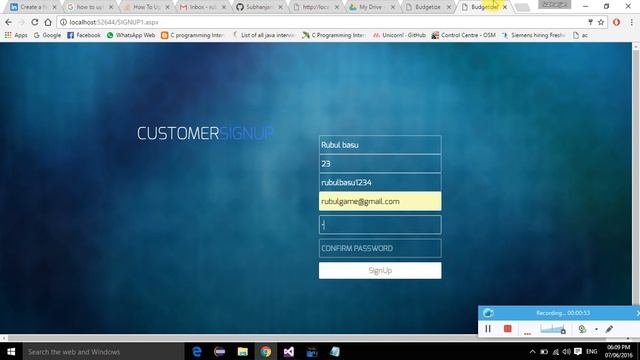Open the Windows Start menu
The image size is (640, 360).
pos(11,351)
